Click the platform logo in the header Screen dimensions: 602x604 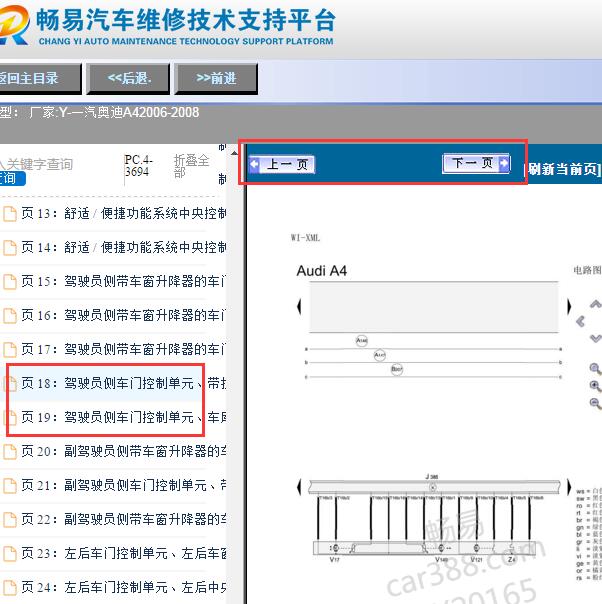point(14,25)
